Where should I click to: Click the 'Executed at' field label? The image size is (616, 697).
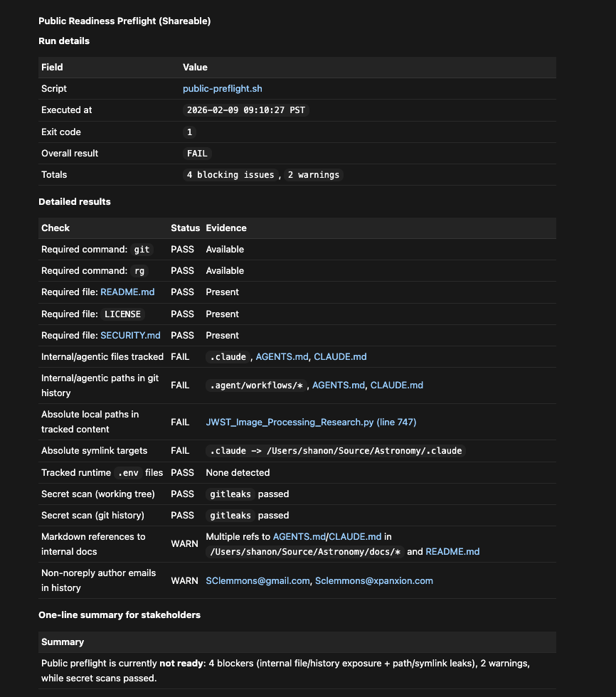(x=67, y=110)
